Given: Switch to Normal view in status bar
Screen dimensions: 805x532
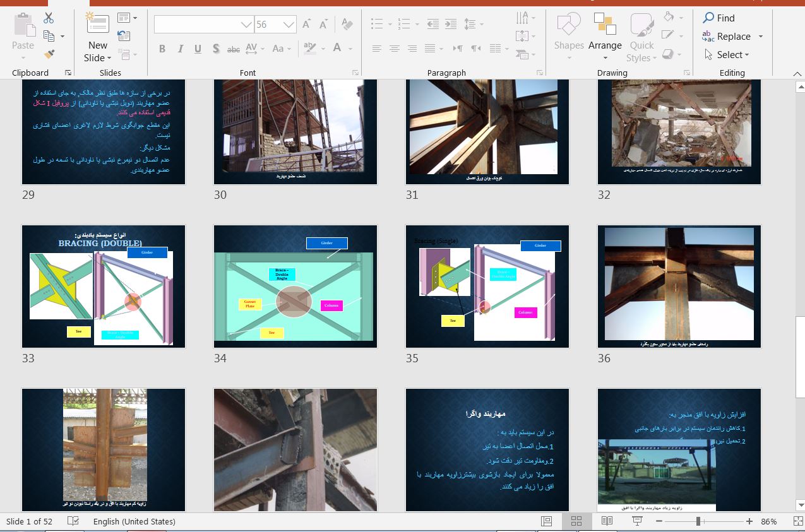Looking at the screenshot, I should coord(546,521).
